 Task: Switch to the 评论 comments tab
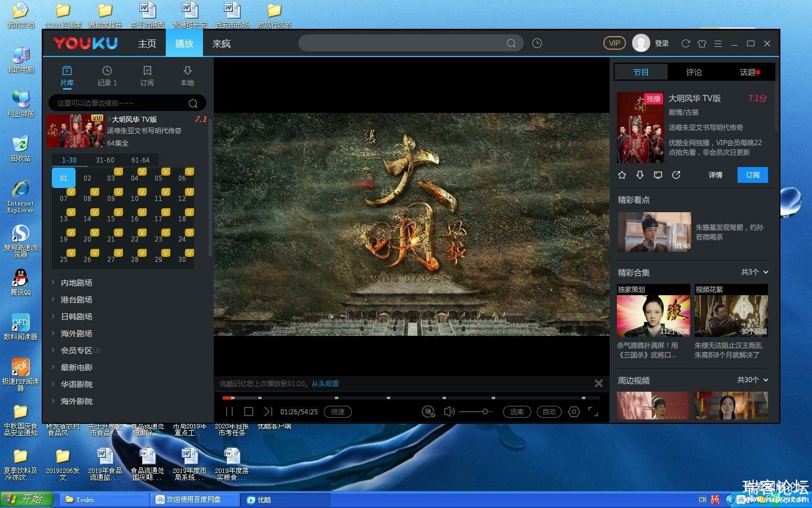[x=694, y=72]
